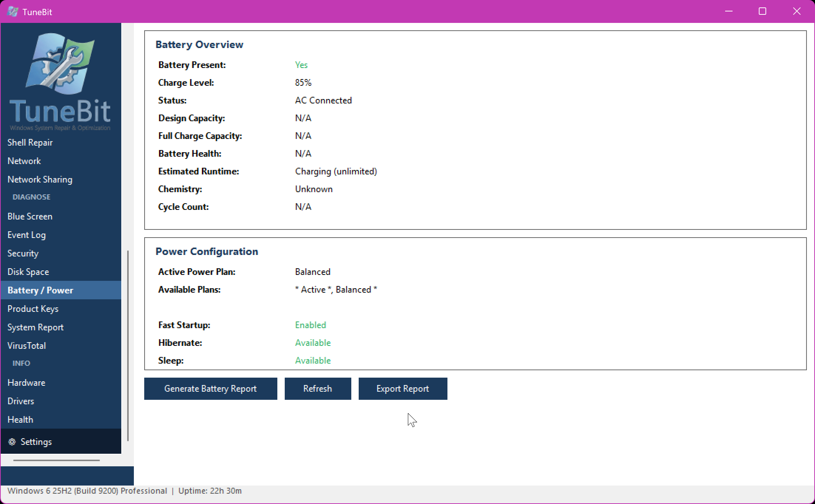The width and height of the screenshot is (815, 504).
Task: Select Disk Space in the sidebar
Action: [x=61, y=272]
